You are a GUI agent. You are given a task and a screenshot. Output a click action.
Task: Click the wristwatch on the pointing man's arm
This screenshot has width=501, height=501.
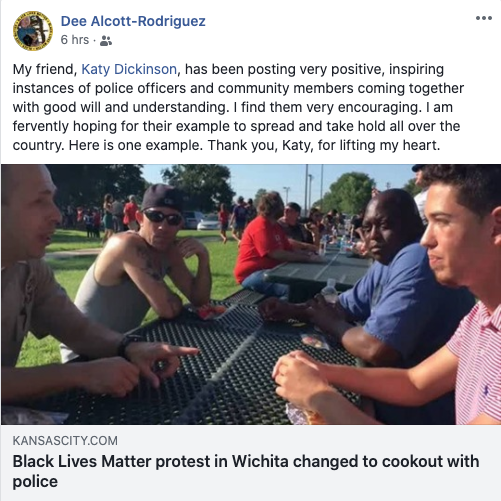[126, 345]
